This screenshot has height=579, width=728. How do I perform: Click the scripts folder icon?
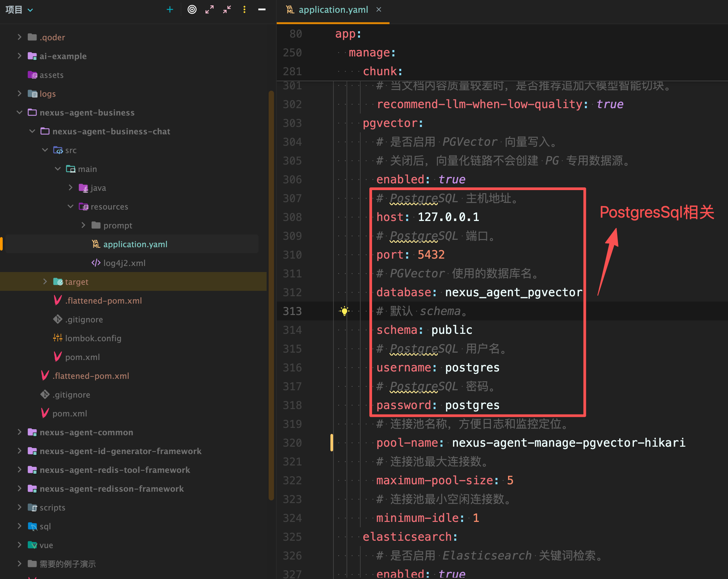(x=33, y=507)
